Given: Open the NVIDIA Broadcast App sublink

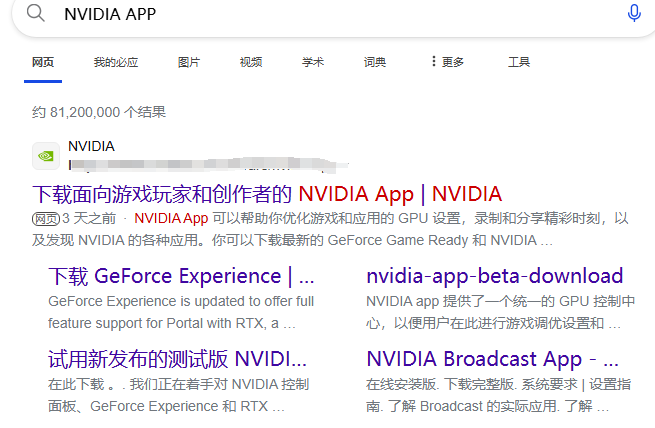Looking at the screenshot, I should point(493,359).
